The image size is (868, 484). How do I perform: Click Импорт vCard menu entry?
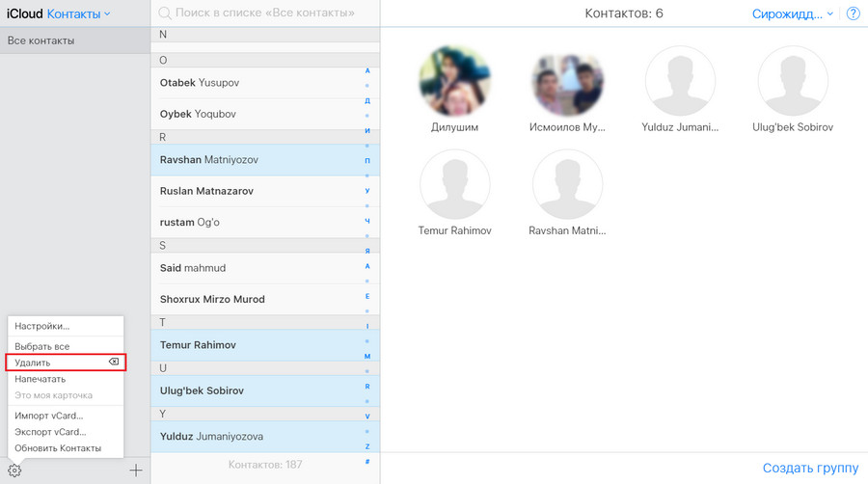pyautogui.click(x=49, y=416)
